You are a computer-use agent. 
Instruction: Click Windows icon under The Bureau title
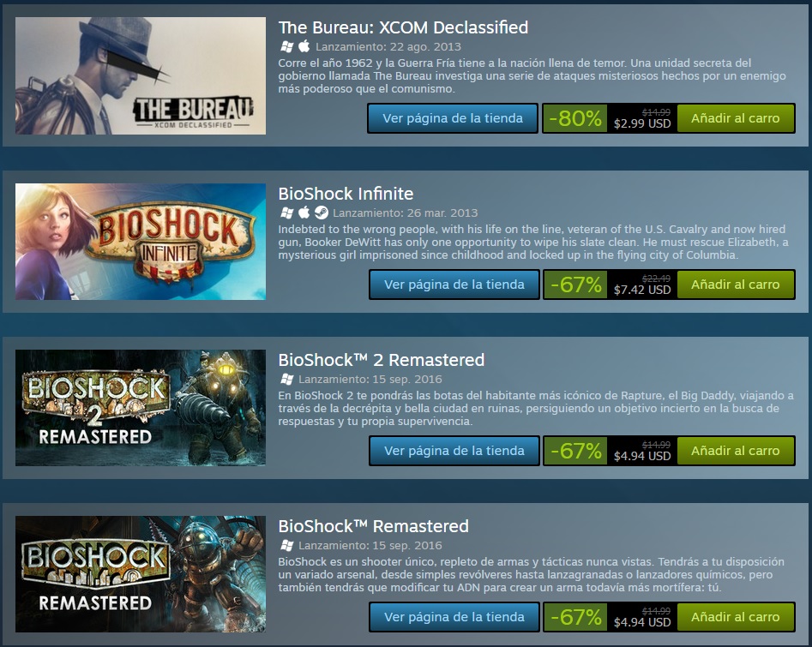pyautogui.click(x=286, y=46)
